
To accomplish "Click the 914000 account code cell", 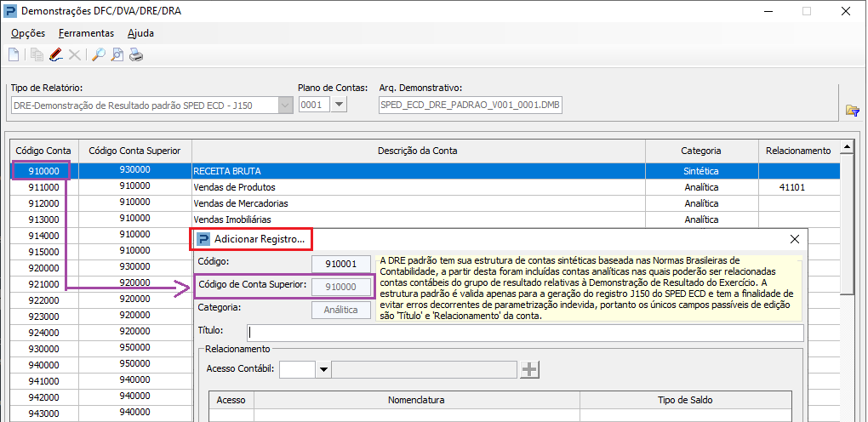I will click(x=43, y=236).
